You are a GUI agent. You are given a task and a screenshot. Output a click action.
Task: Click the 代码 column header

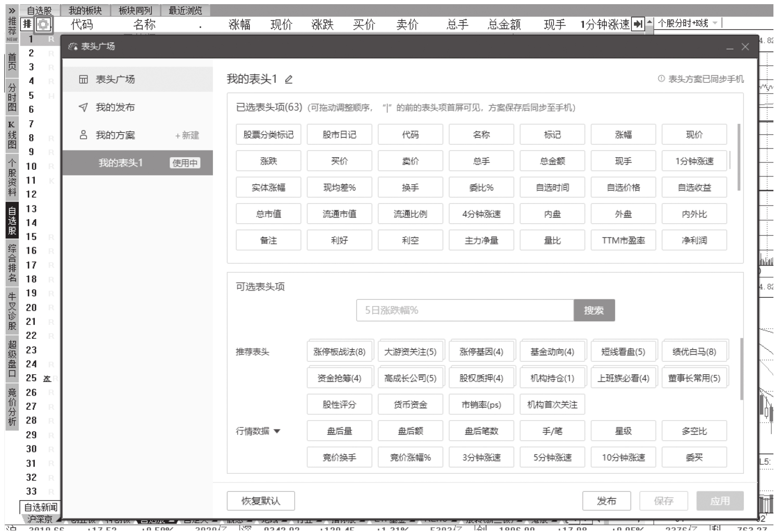coord(82,24)
